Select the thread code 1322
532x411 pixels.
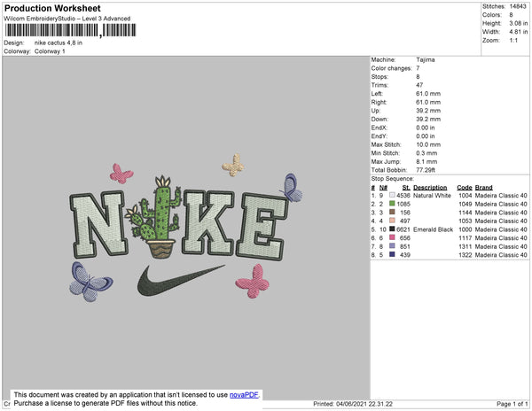coord(465,255)
